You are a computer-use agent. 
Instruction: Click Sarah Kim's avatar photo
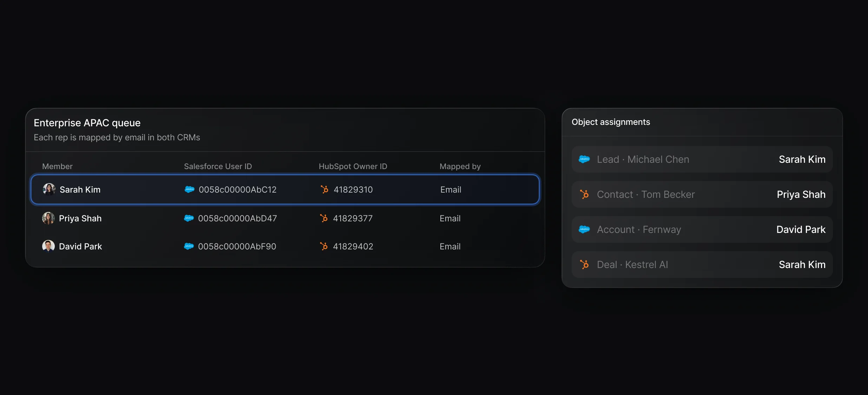pos(49,189)
